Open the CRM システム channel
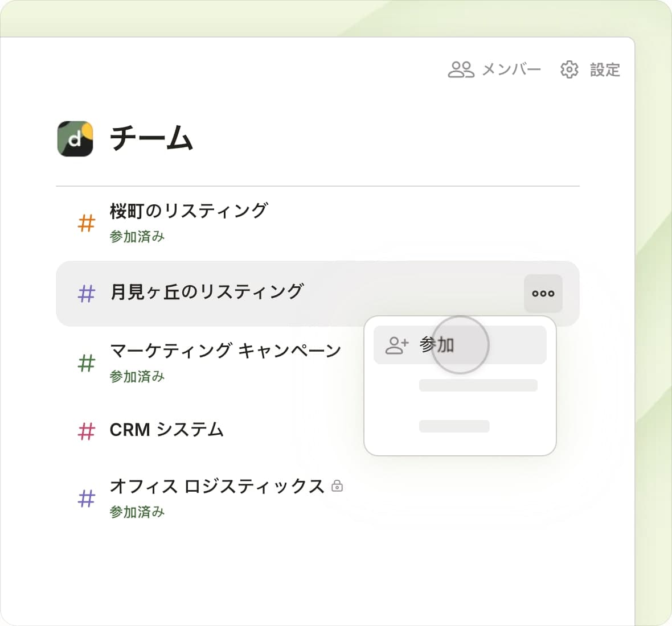 [x=166, y=430]
